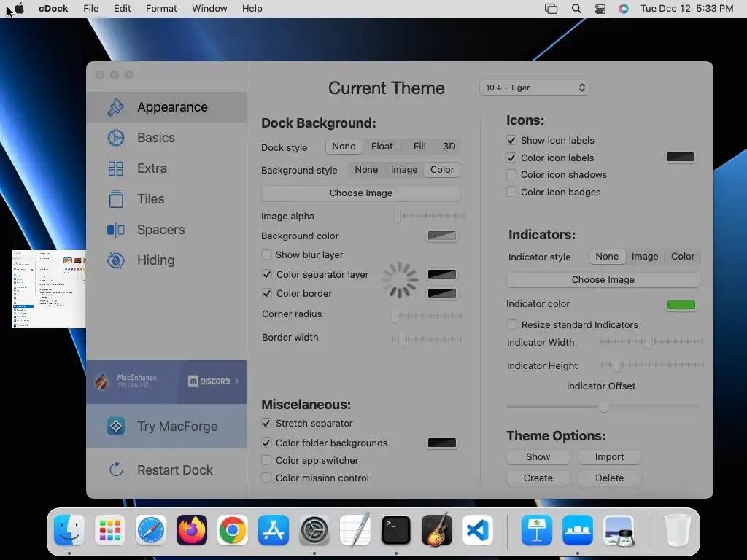Click the Create theme button

[538, 478]
